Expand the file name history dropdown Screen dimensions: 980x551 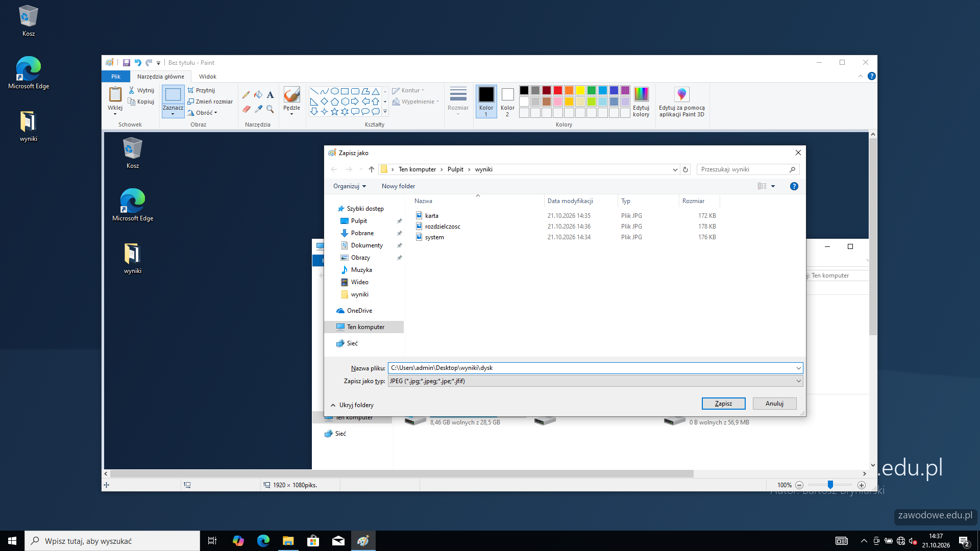[798, 368]
